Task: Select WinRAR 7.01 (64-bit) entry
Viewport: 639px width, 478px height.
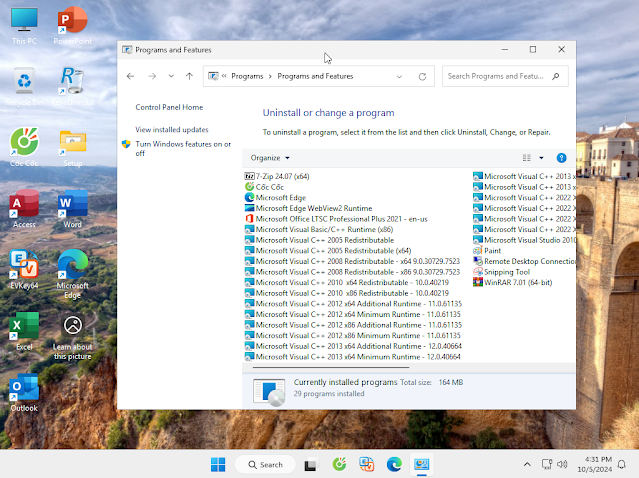Action: point(512,282)
